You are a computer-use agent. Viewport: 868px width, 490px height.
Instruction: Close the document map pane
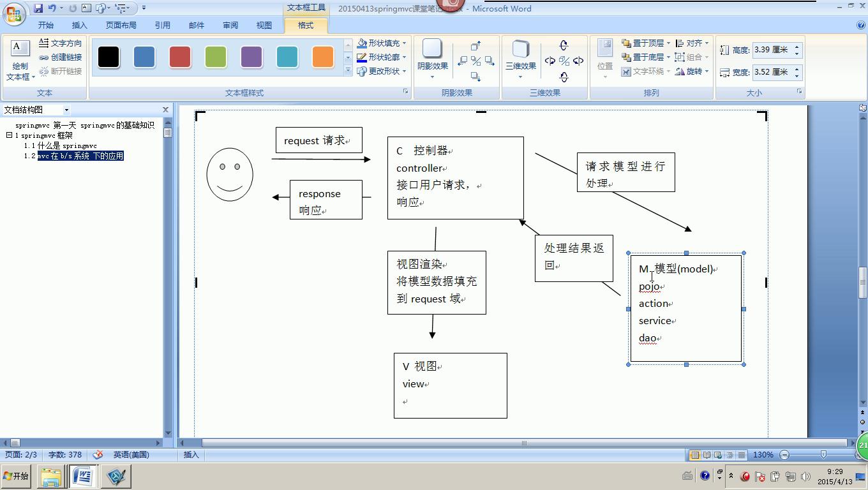pos(165,110)
